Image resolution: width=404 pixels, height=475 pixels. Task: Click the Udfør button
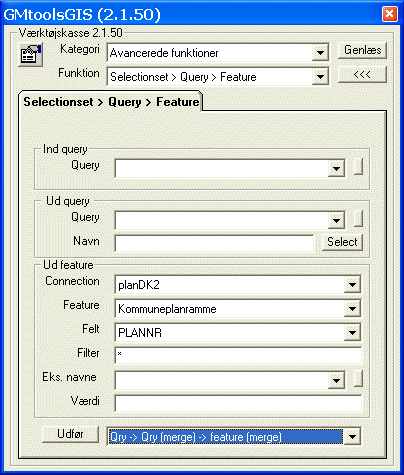71,434
